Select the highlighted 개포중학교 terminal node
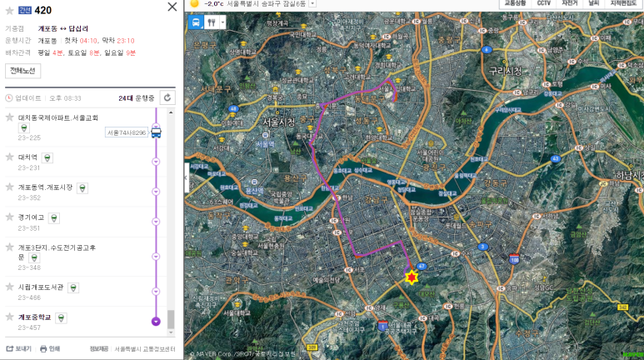The width and height of the screenshot is (644, 360). (x=156, y=322)
